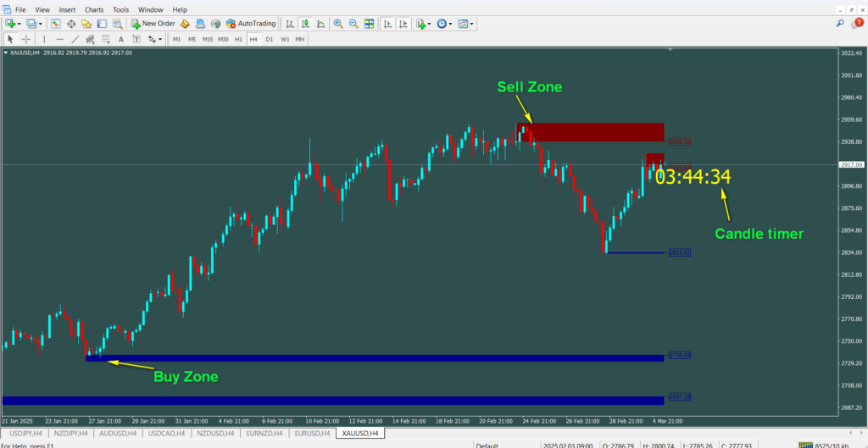The width and height of the screenshot is (868, 448).
Task: Open the Arrows objects tool icon
Action: tap(152, 39)
